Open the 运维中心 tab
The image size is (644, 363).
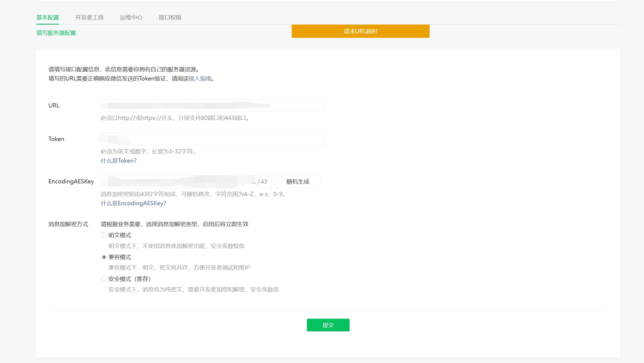(131, 18)
